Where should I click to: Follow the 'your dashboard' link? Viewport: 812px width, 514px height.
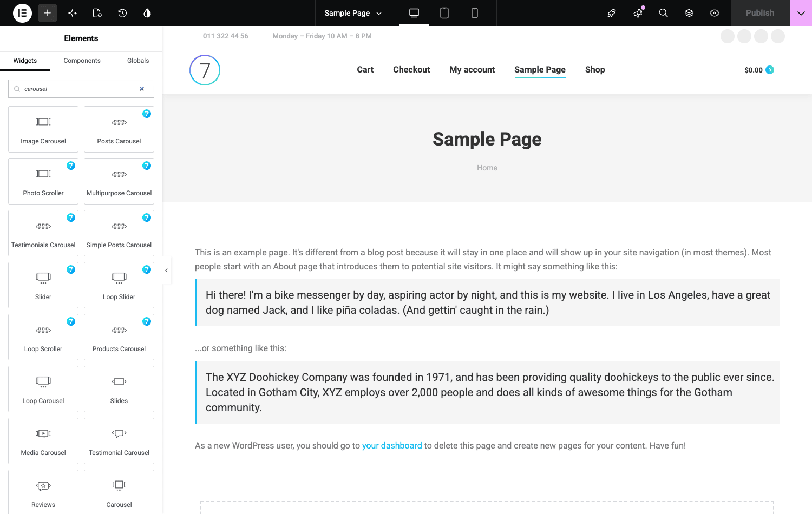[x=392, y=446]
